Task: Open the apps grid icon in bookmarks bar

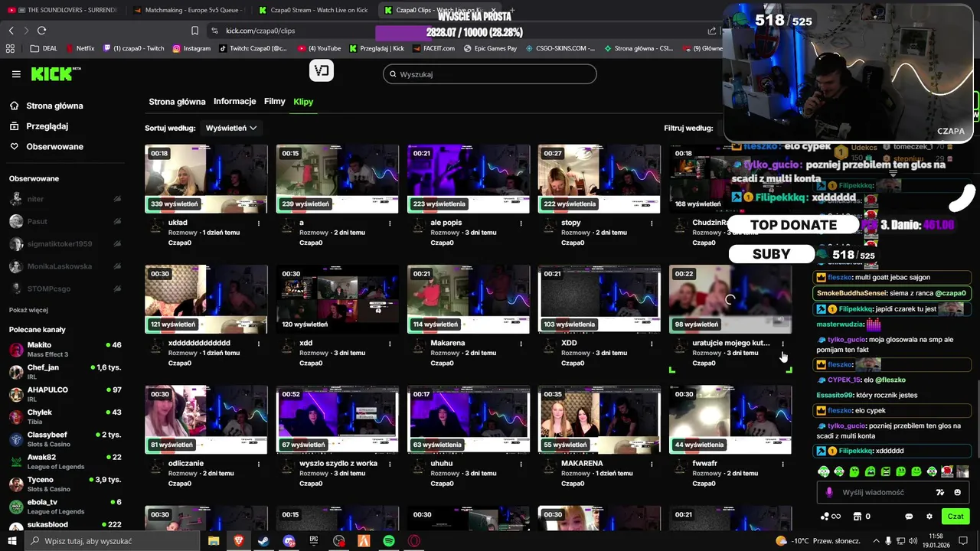Action: click(x=10, y=48)
